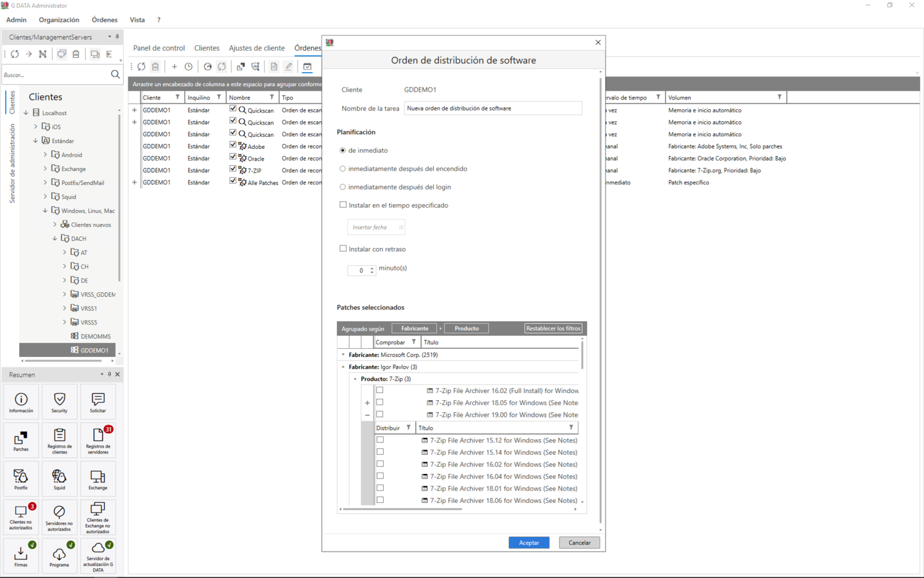
Task: Select the 'de inmediato' radio option
Action: pyautogui.click(x=343, y=150)
